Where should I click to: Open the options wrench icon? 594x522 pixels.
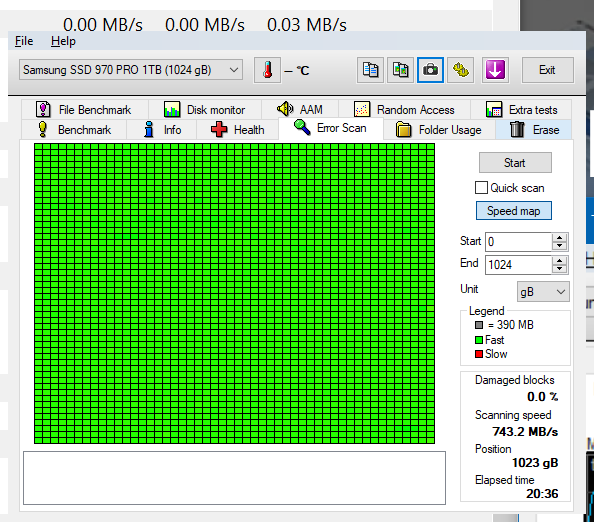(x=461, y=70)
